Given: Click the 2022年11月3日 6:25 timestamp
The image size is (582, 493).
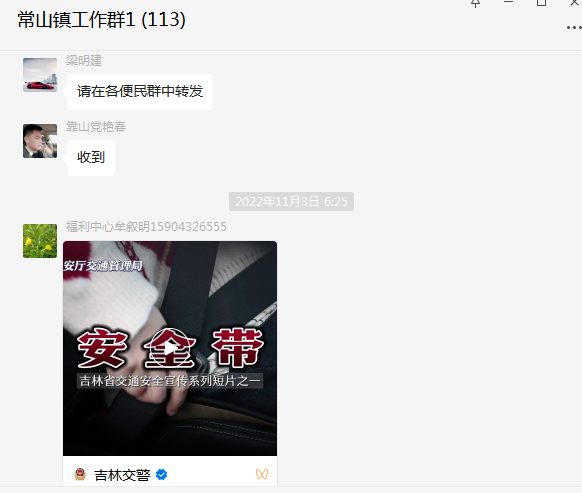Looking at the screenshot, I should [291, 202].
